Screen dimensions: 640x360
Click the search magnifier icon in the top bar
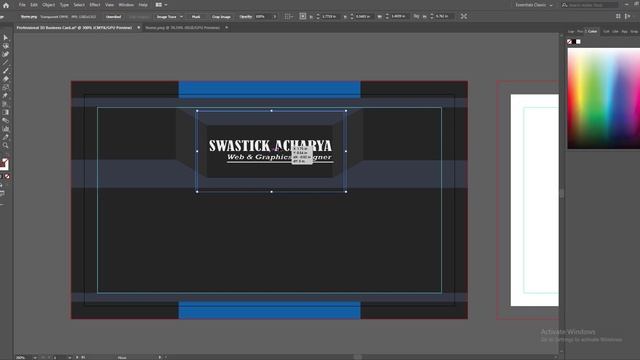(564, 5)
